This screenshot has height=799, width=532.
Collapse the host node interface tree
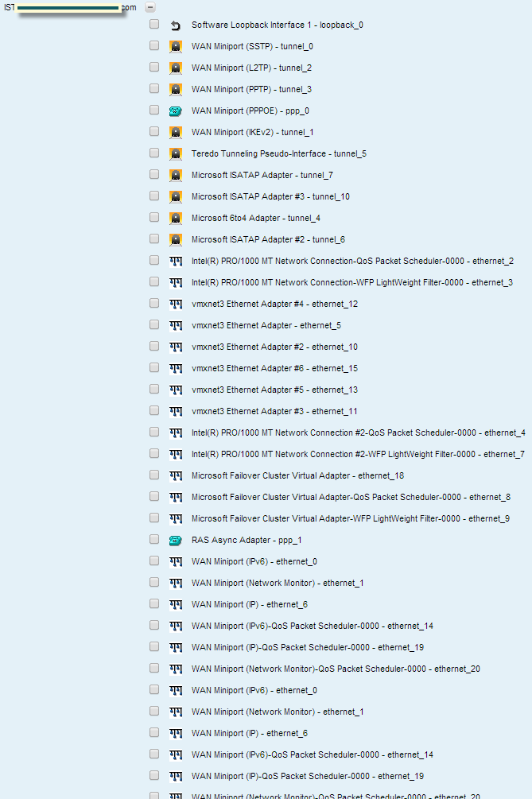coord(150,7)
